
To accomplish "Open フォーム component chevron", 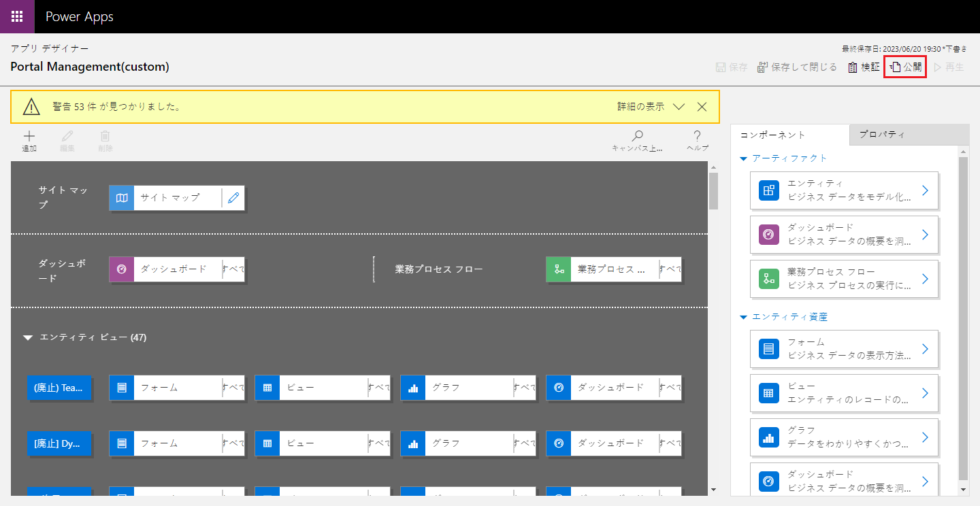I will click(x=925, y=349).
